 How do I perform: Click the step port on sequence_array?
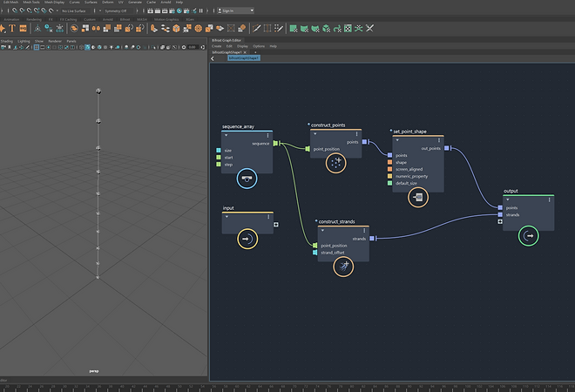point(219,165)
